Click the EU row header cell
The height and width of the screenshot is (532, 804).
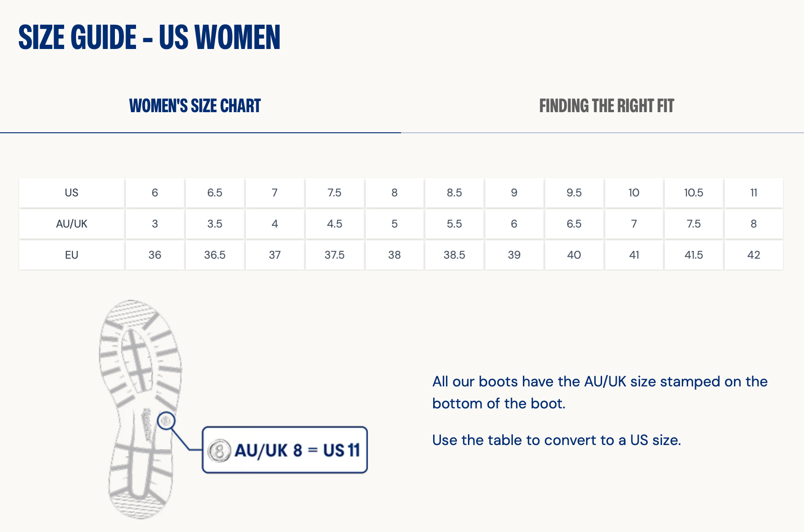pos(71,255)
